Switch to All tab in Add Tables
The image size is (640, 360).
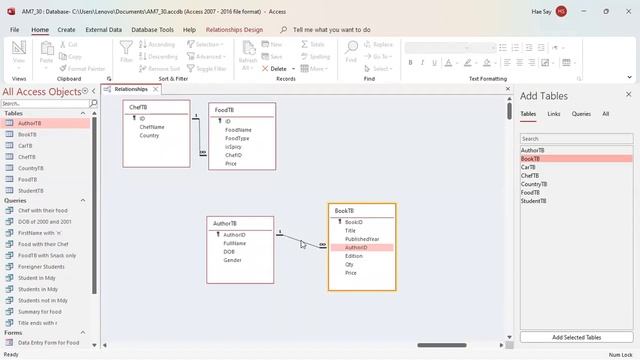pyautogui.click(x=606, y=114)
